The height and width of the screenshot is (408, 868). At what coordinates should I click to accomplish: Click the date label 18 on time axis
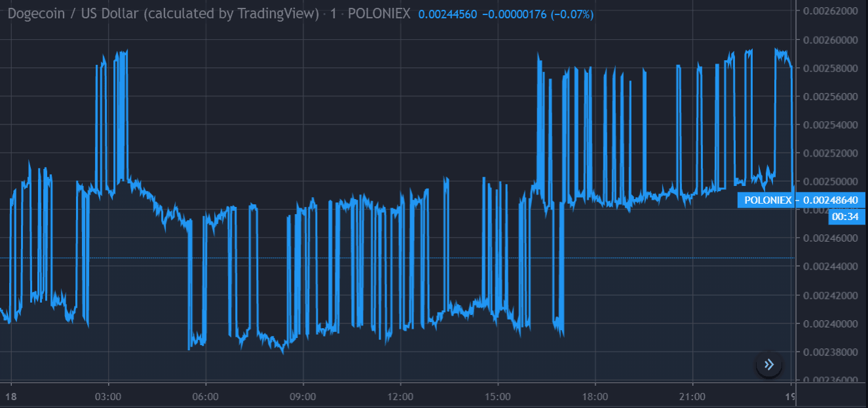[x=11, y=397]
